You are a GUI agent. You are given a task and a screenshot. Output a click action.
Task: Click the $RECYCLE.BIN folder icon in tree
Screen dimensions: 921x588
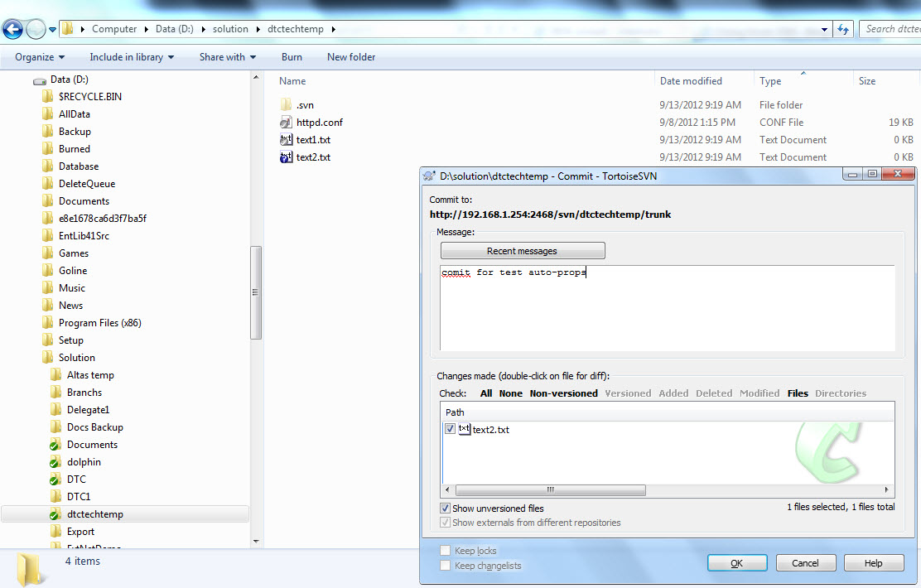click(48, 96)
